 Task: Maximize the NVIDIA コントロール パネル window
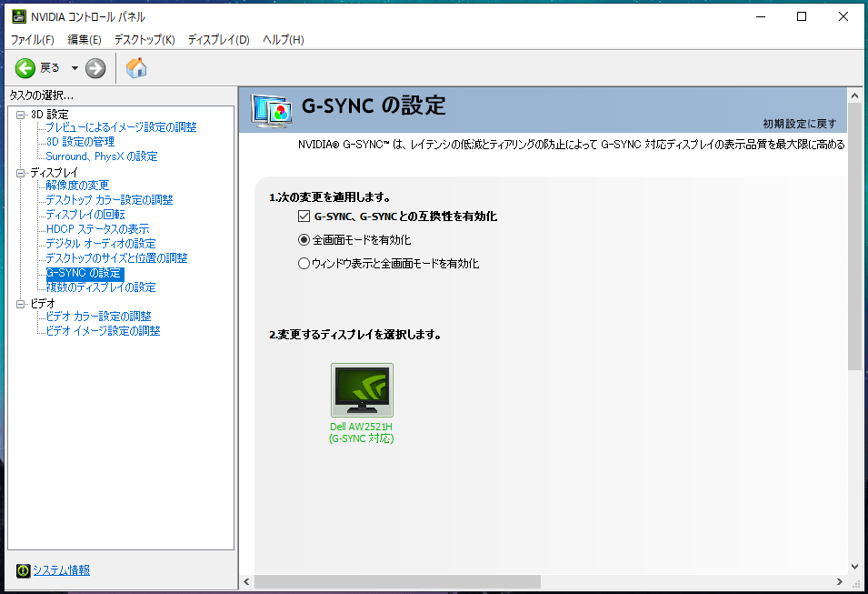point(802,16)
